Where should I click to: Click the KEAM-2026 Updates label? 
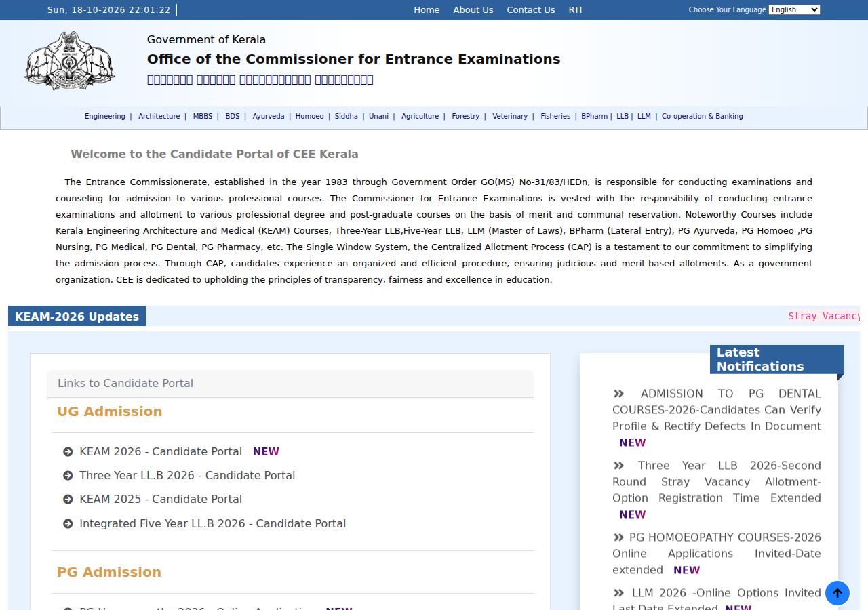(77, 317)
